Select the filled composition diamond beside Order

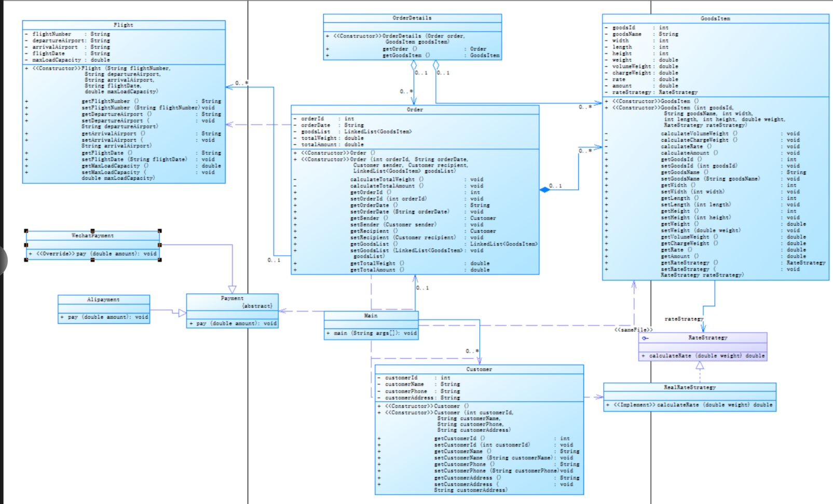click(x=544, y=189)
